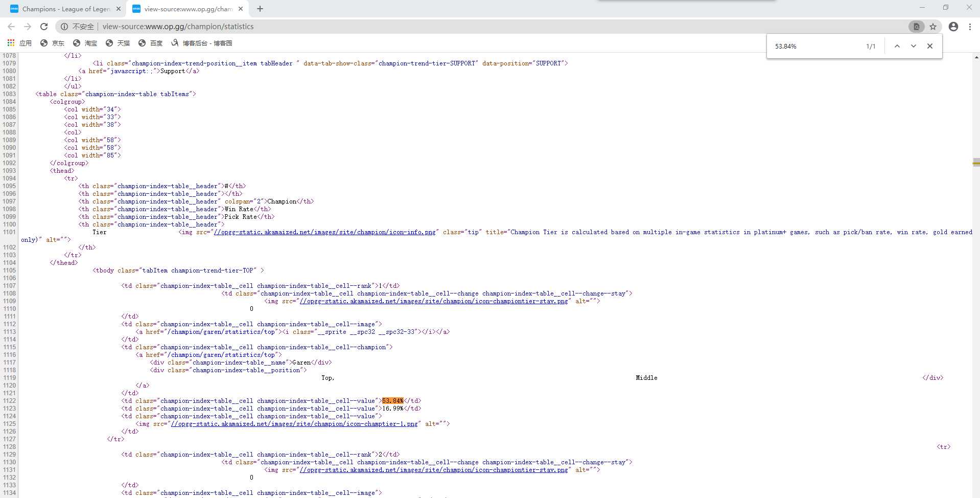Jump to next find result
Image resolution: width=980 pixels, height=498 pixels.
(x=913, y=46)
